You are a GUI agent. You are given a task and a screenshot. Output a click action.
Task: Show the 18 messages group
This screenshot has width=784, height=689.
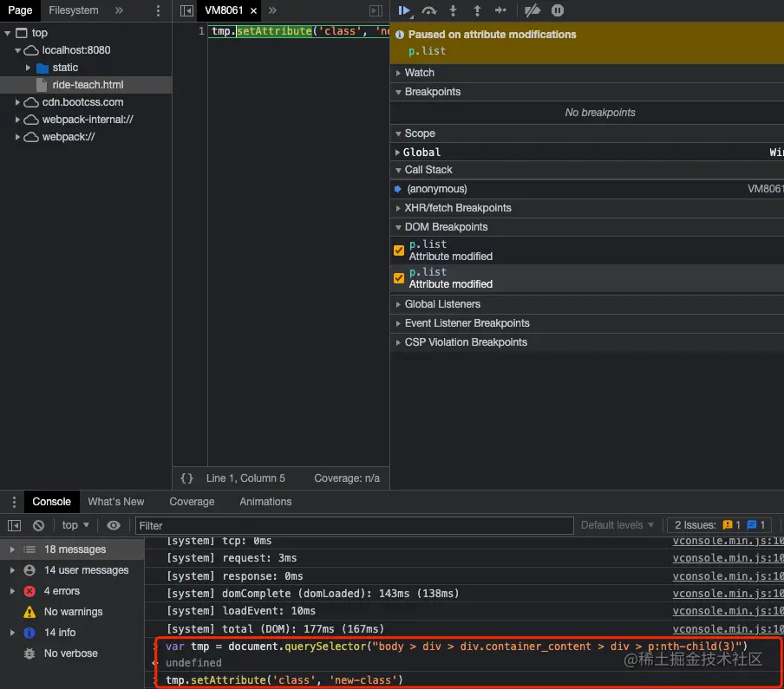(x=73, y=549)
